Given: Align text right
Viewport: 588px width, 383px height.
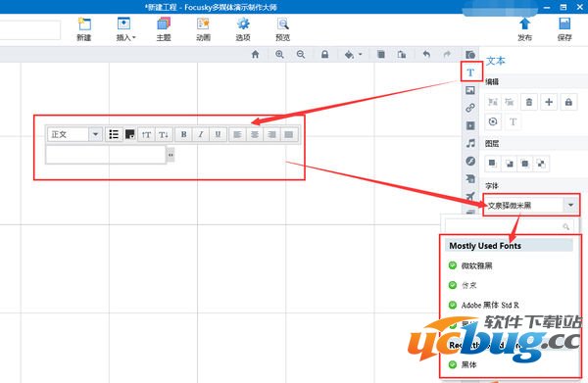Looking at the screenshot, I should point(271,134).
